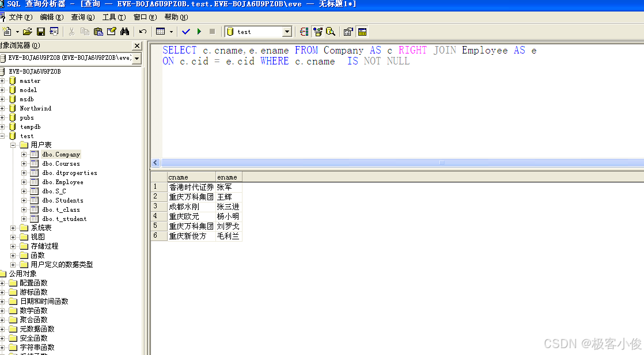Image resolution: width=644 pixels, height=355 pixels.
Task: Select the dbo.dtproperties table
Action: pyautogui.click(x=69, y=173)
